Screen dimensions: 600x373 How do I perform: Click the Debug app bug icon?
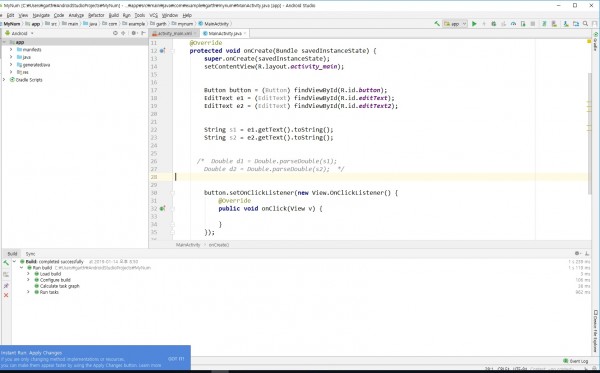point(494,24)
